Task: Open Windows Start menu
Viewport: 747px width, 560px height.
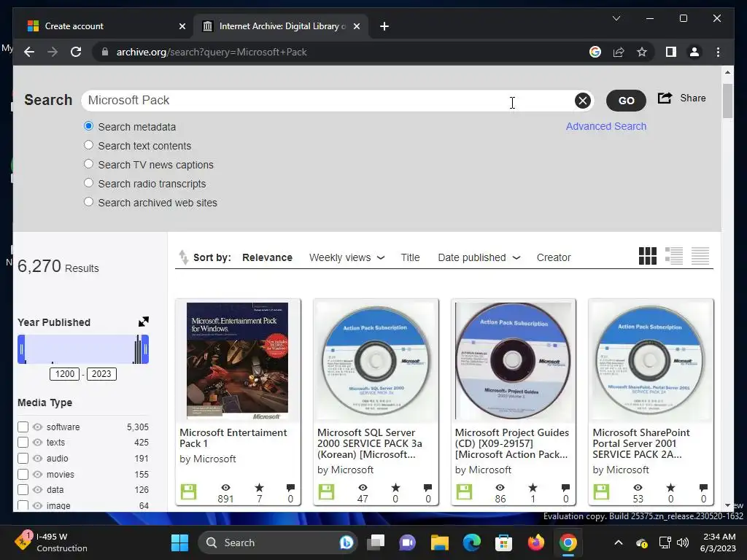Action: (x=179, y=542)
